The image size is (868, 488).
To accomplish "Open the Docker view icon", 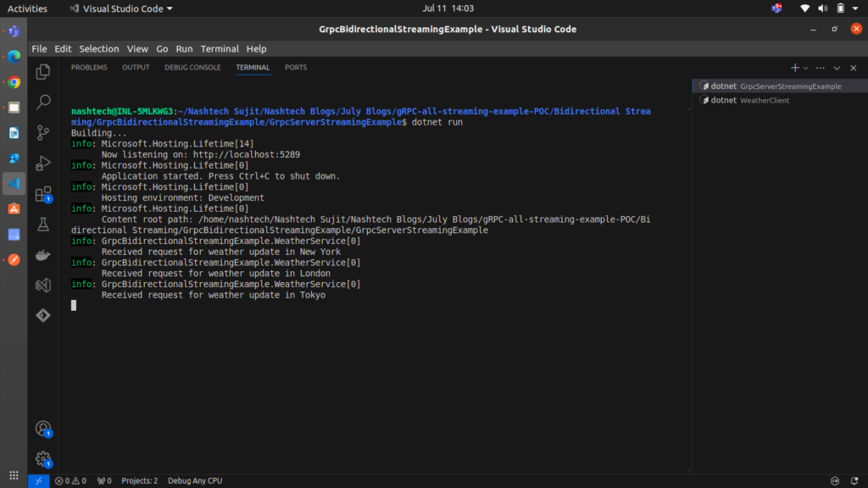I will pos(43,255).
